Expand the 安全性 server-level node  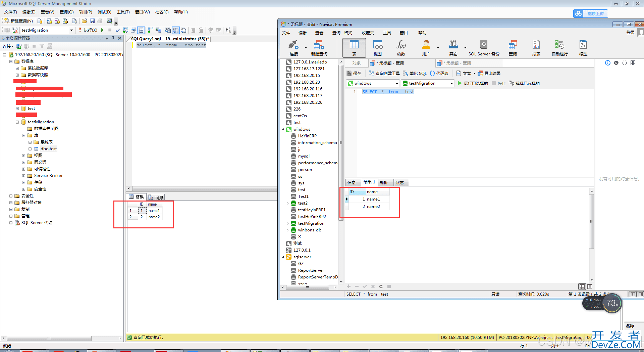(x=11, y=196)
